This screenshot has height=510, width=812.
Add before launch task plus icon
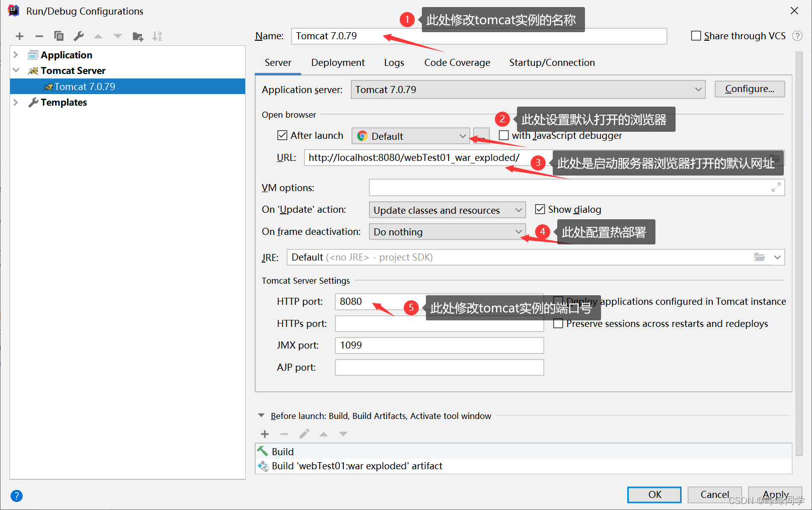(265, 434)
